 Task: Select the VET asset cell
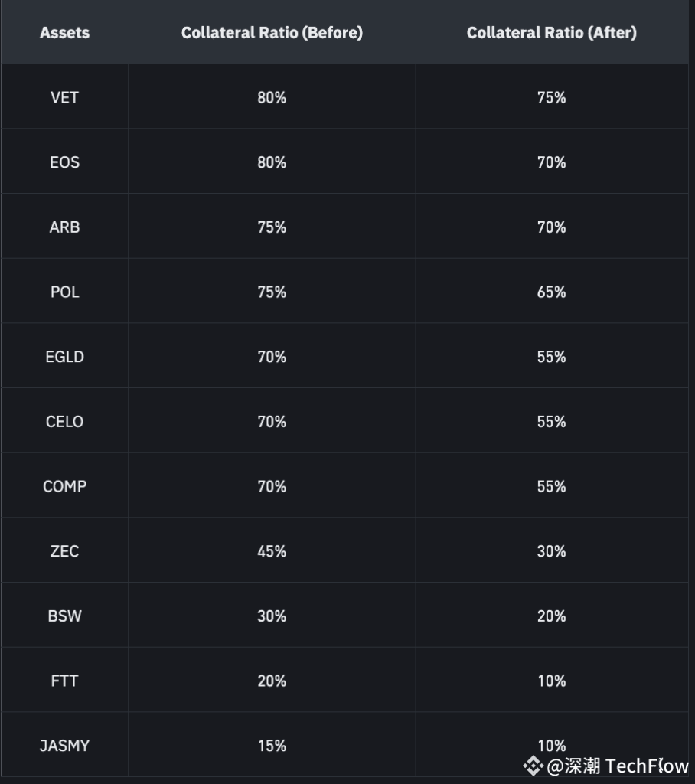[x=64, y=97]
